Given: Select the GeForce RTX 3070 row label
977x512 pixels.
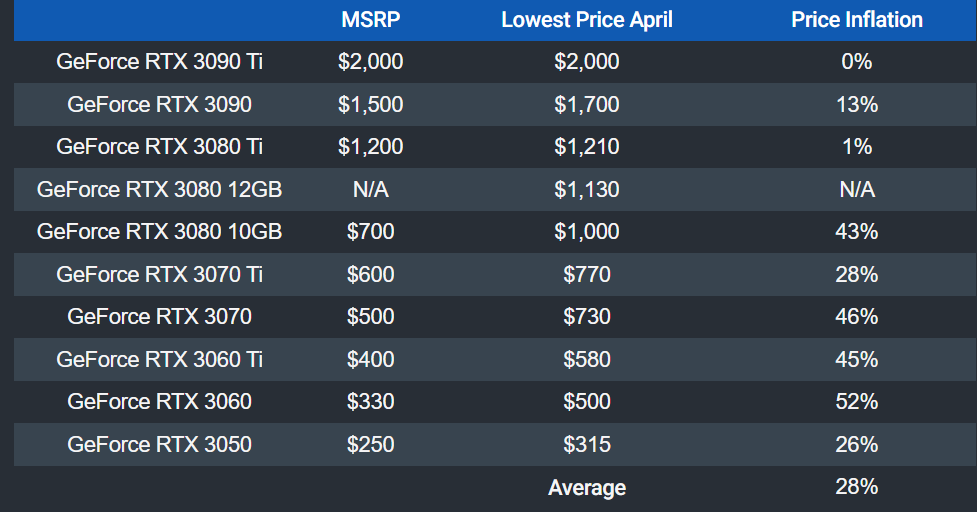Looking at the screenshot, I should click(x=160, y=317).
